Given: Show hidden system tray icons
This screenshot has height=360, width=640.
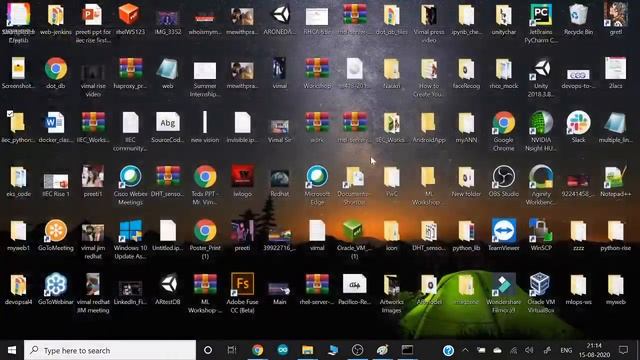Looking at the screenshot, I should (x=465, y=350).
